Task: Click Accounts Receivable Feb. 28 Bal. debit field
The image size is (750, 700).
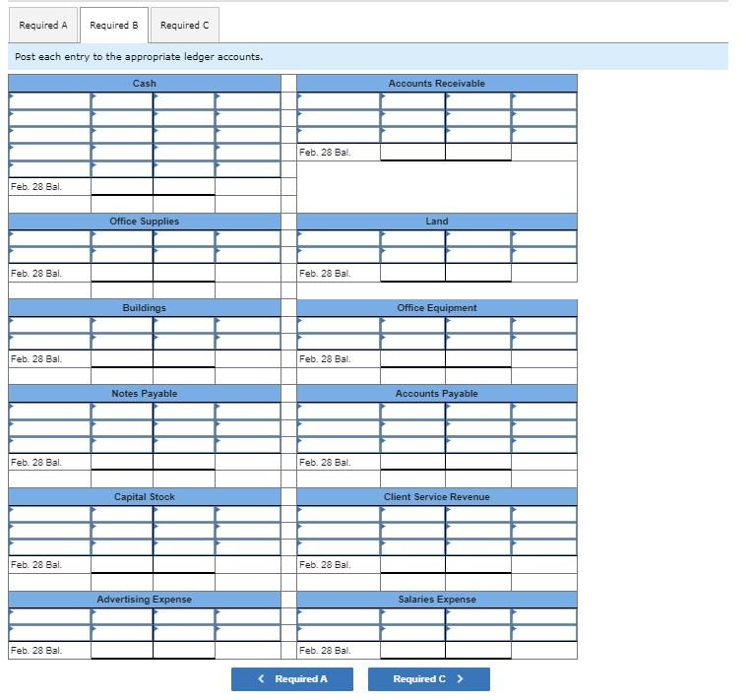Action: coord(412,152)
